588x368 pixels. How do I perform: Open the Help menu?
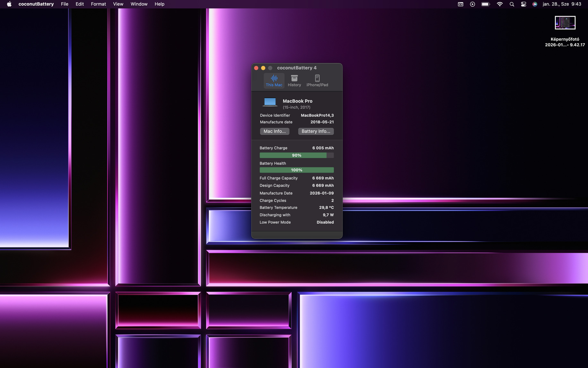(x=160, y=4)
